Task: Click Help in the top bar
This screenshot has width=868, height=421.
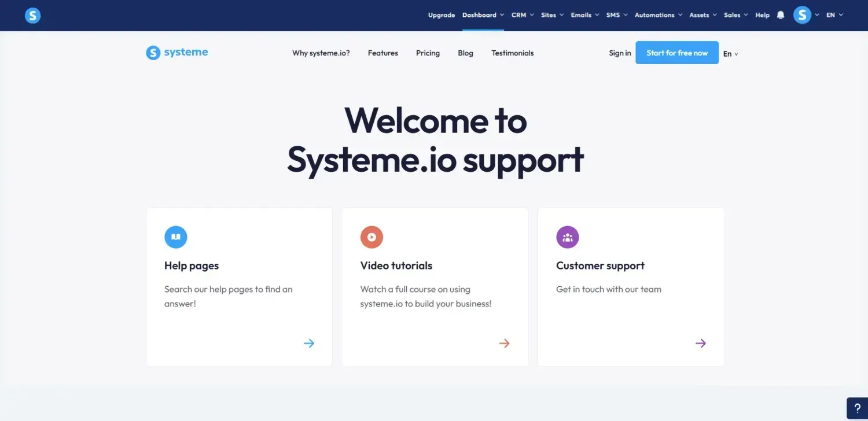Action: pyautogui.click(x=762, y=15)
